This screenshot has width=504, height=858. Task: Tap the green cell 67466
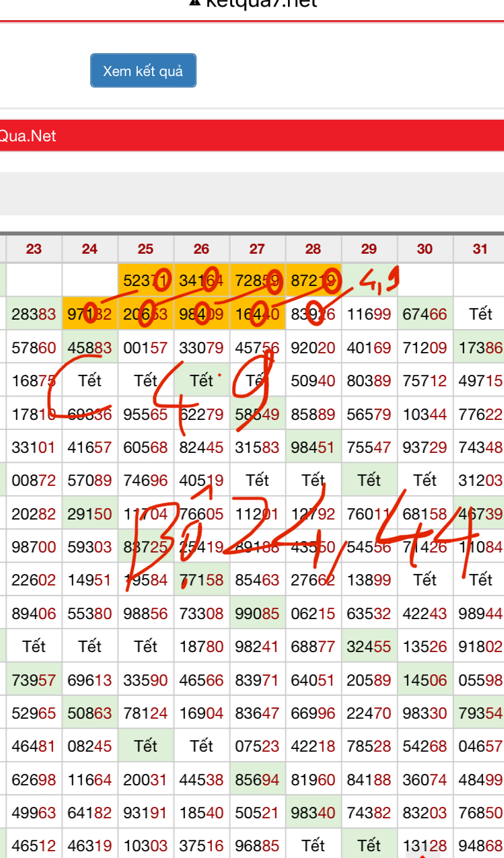(425, 314)
